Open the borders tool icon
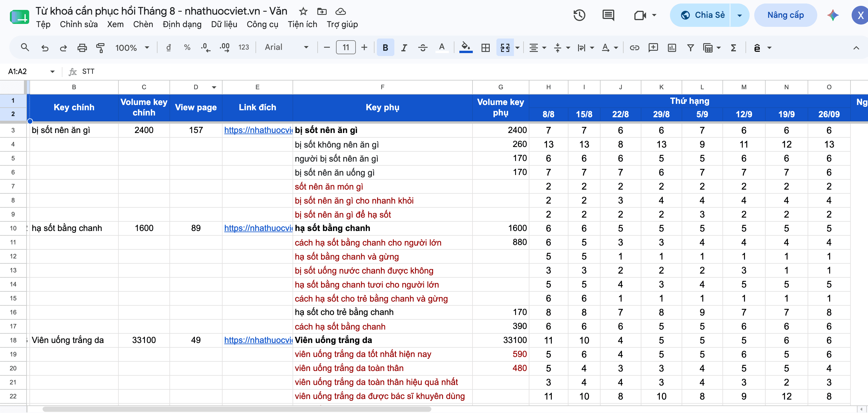Screen dimensions: 868x413 click(x=486, y=48)
